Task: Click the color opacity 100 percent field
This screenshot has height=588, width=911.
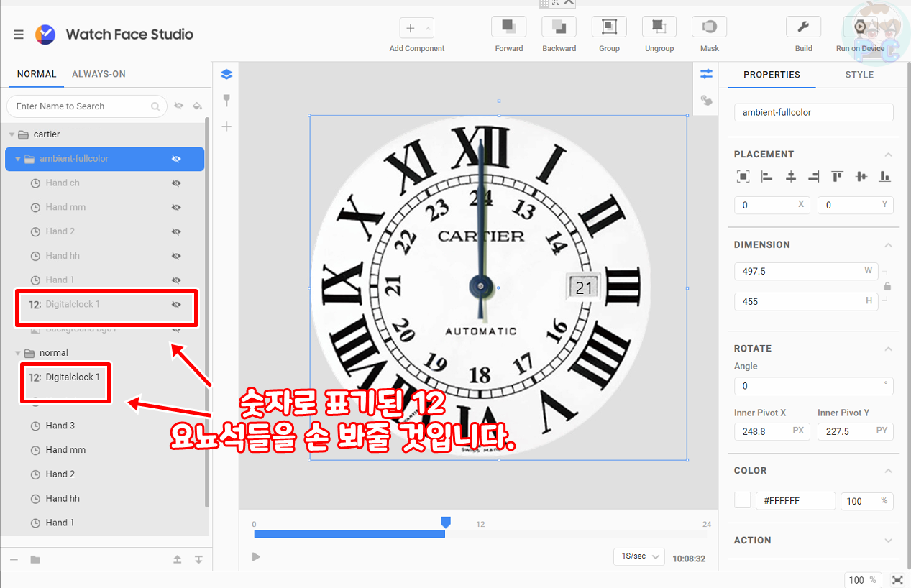Action: point(867,501)
